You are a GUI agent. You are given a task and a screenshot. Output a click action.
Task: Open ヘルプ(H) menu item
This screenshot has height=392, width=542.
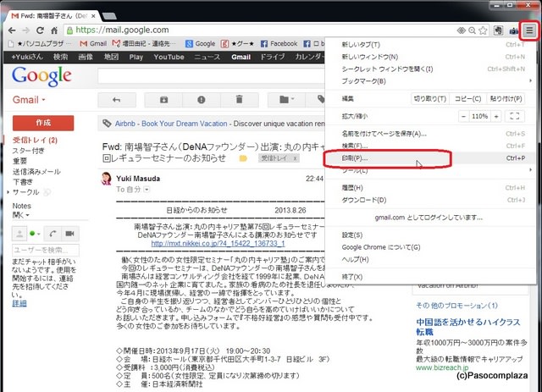431,259
